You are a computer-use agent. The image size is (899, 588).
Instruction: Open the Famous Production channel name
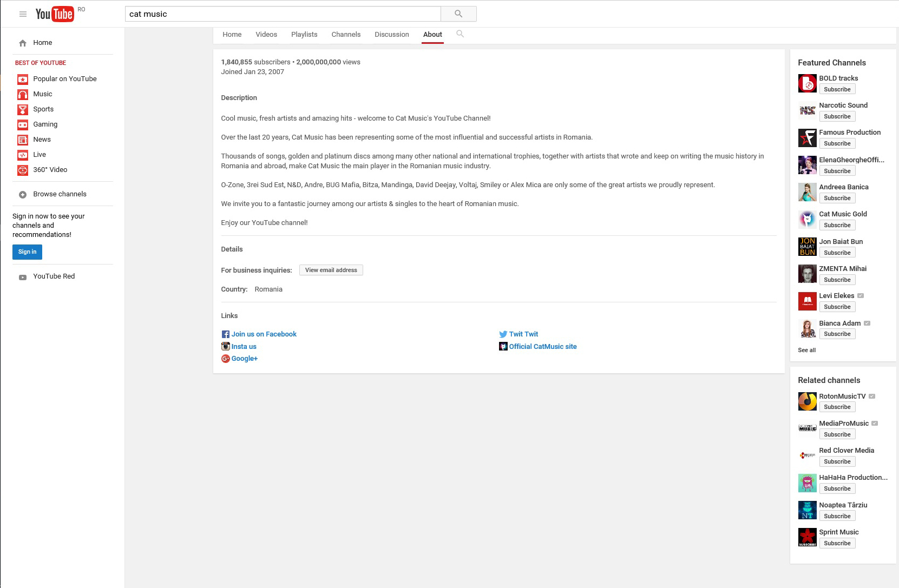click(x=850, y=133)
